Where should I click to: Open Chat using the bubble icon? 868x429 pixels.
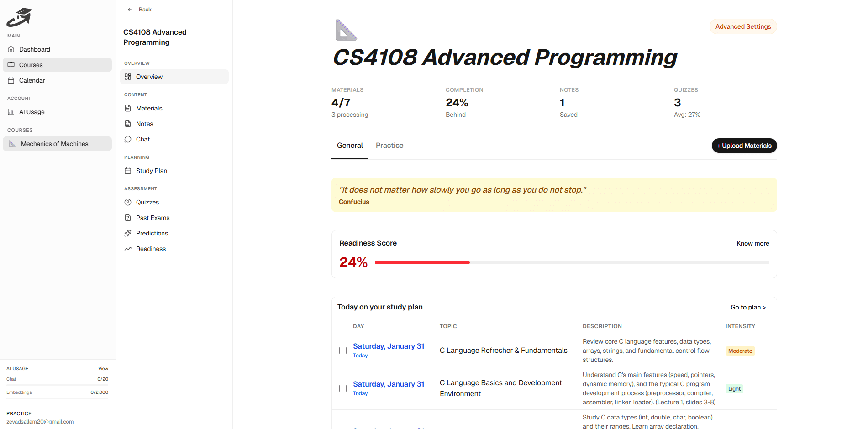coord(128,139)
